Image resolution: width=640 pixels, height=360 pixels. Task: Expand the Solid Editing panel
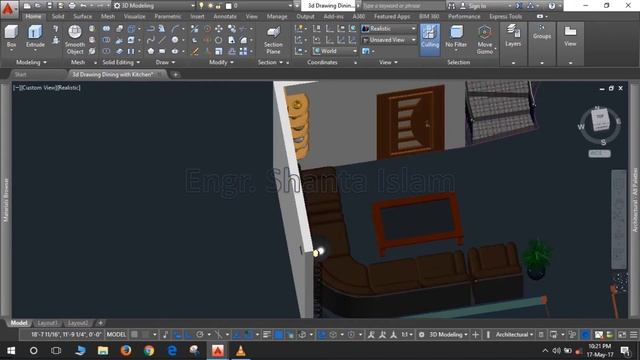tap(121, 62)
